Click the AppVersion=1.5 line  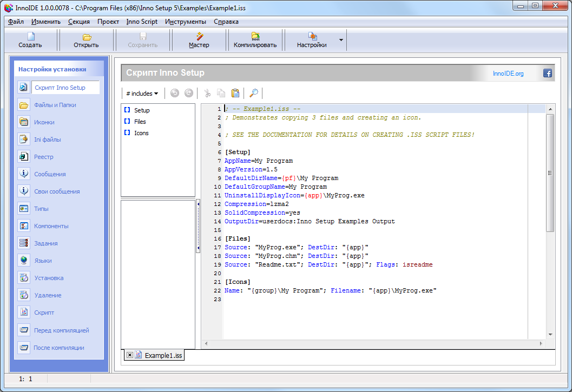pyautogui.click(x=251, y=170)
